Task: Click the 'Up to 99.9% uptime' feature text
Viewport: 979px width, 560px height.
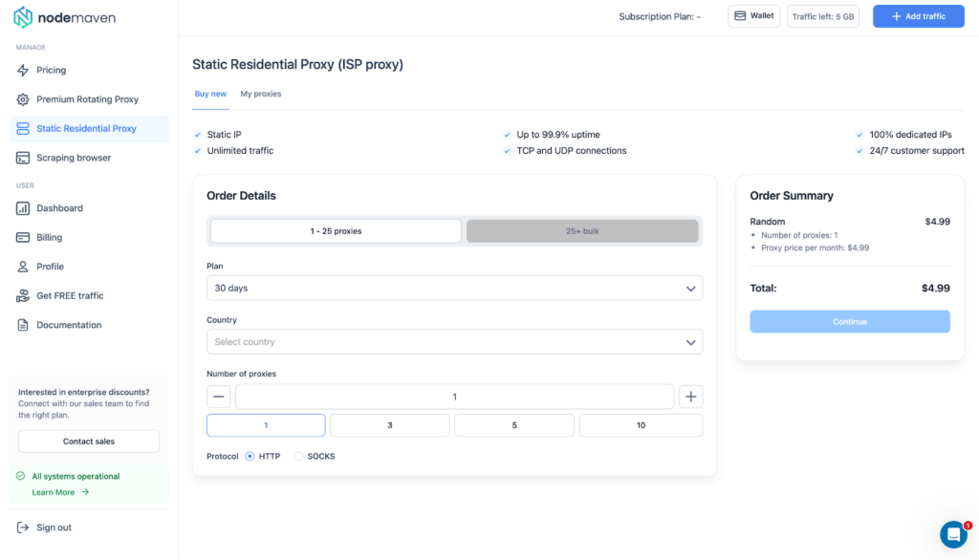Action: pos(558,134)
